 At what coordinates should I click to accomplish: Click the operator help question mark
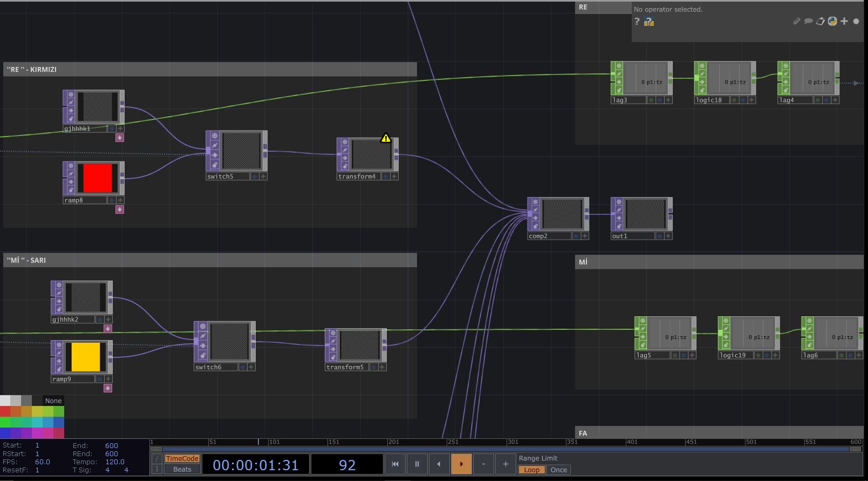[x=637, y=22]
